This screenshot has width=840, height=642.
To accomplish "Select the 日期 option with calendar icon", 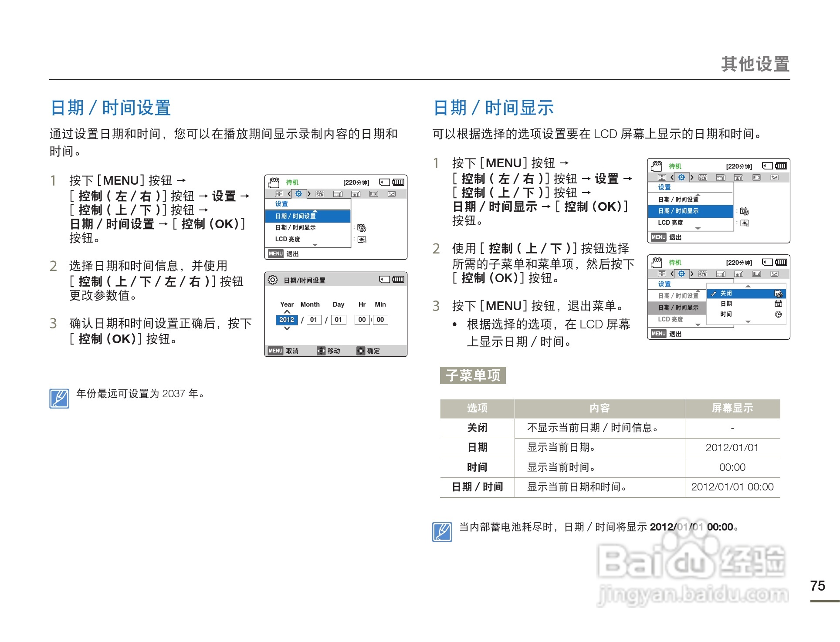I will point(726,304).
